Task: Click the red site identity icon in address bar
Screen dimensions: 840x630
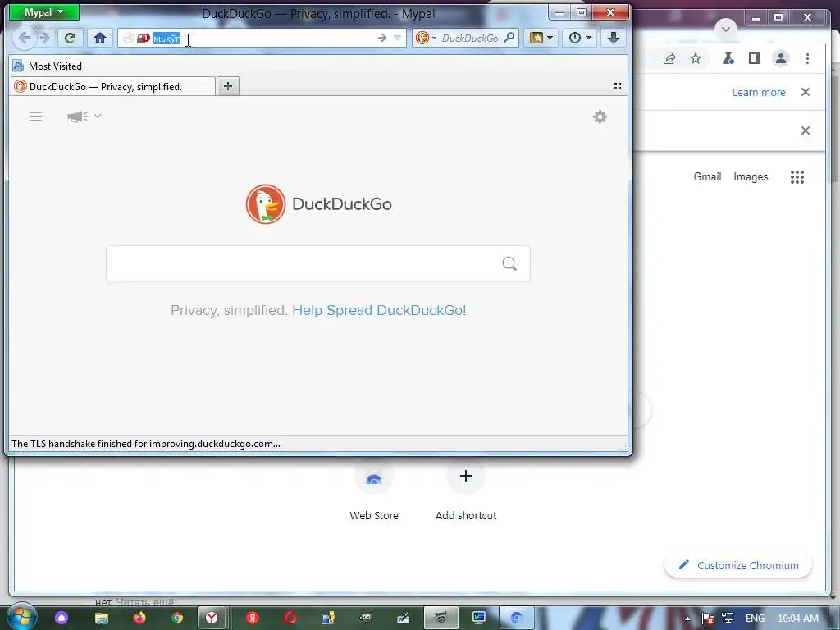Action: coord(143,38)
